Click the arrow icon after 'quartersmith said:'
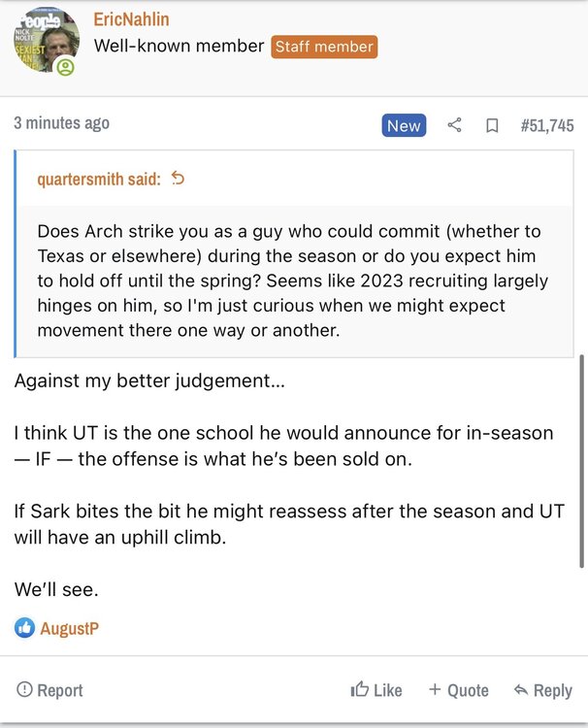The width and height of the screenshot is (588, 728). pyautogui.click(x=178, y=179)
